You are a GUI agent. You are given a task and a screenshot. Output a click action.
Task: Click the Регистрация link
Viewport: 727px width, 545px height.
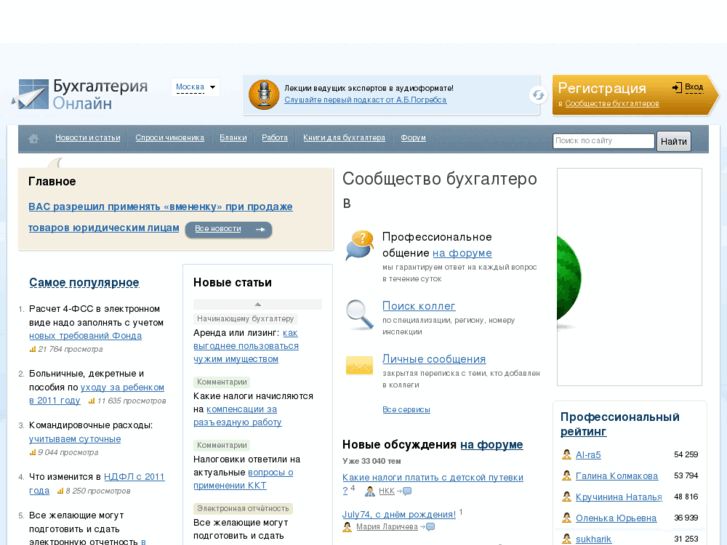point(602,88)
